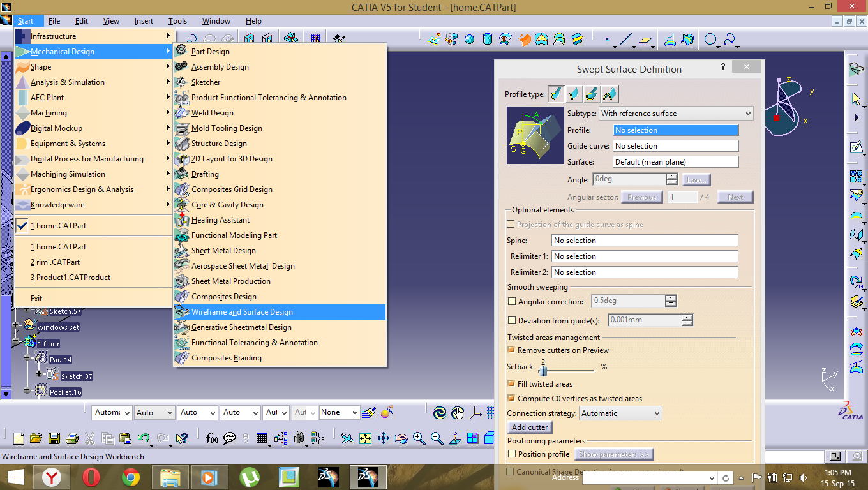Click the Save floppy disk icon

54,438
